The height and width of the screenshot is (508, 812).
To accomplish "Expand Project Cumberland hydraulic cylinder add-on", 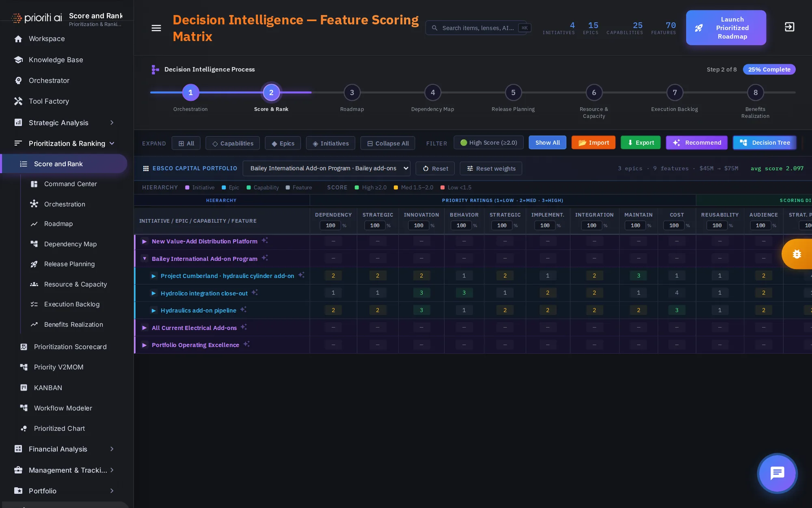I will click(x=153, y=276).
